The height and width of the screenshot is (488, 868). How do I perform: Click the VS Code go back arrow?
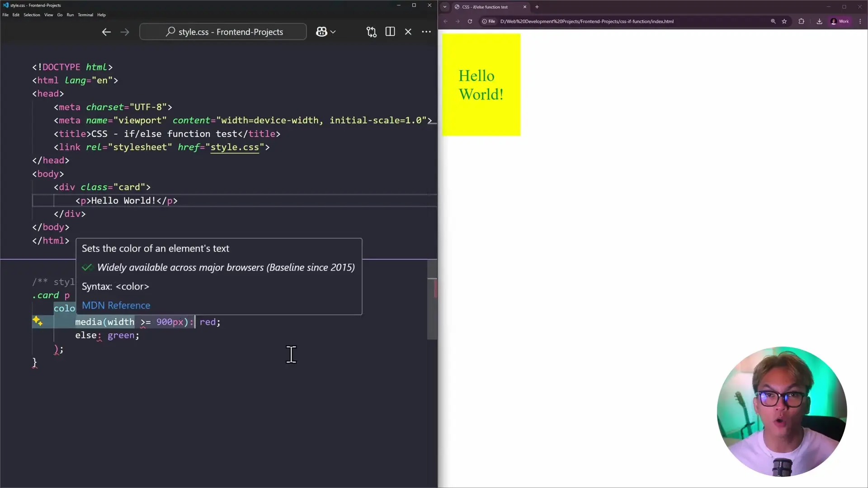[106, 32]
